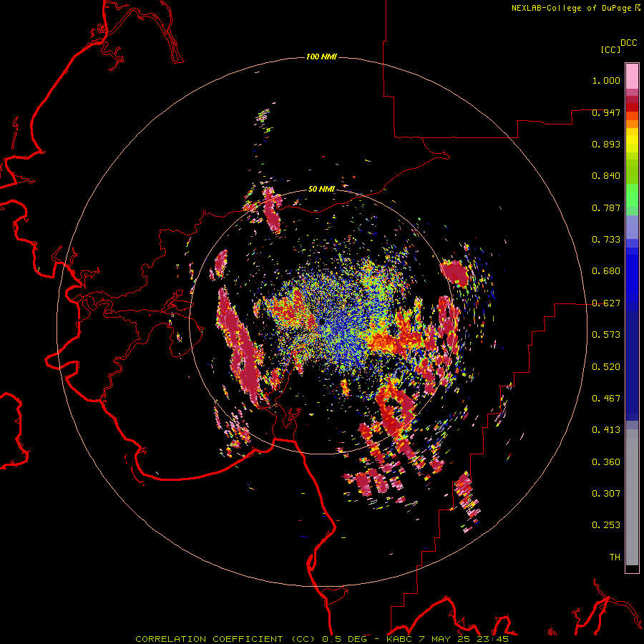644x644 pixels.
Task: Click the TH threshold label in legend
Action: tap(615, 557)
